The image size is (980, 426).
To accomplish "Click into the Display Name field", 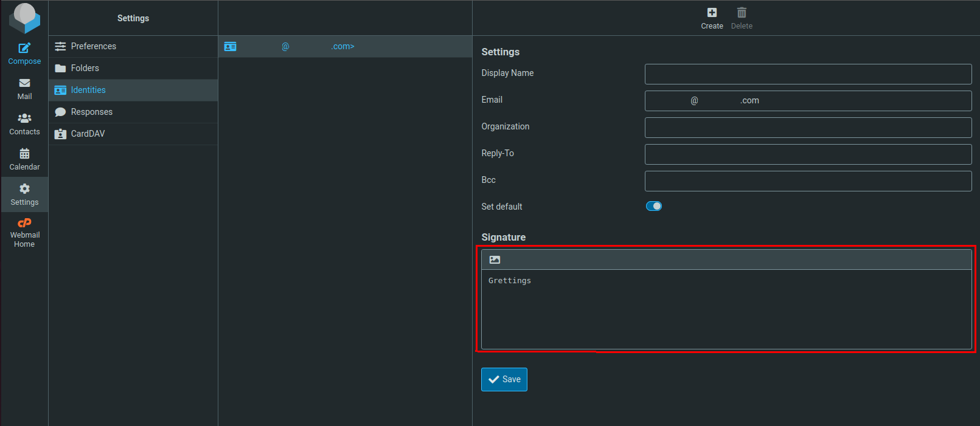I will click(808, 74).
